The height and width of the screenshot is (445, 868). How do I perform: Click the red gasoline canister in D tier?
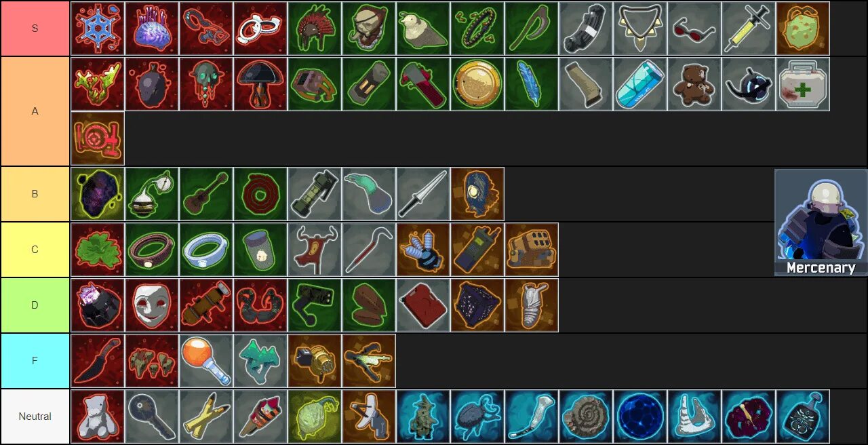[423, 305]
